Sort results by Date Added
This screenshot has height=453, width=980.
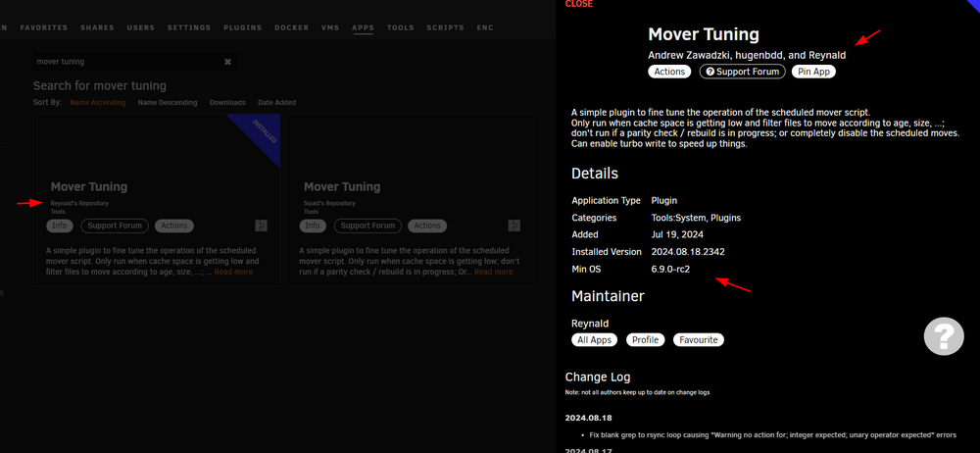(x=277, y=103)
